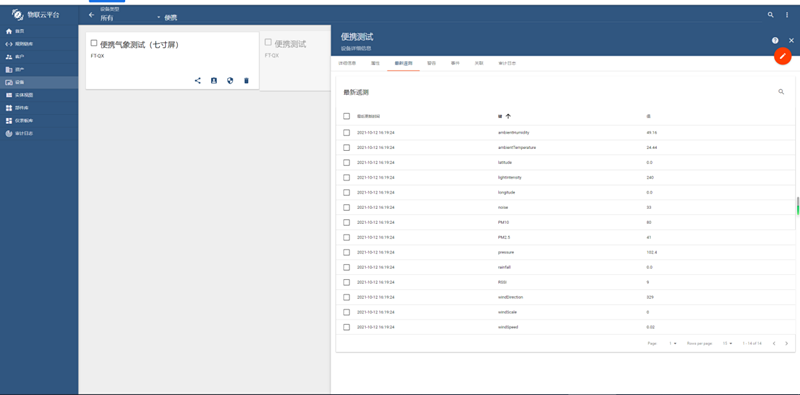Click the search icon in top bar
800x395 pixels.
click(x=770, y=15)
